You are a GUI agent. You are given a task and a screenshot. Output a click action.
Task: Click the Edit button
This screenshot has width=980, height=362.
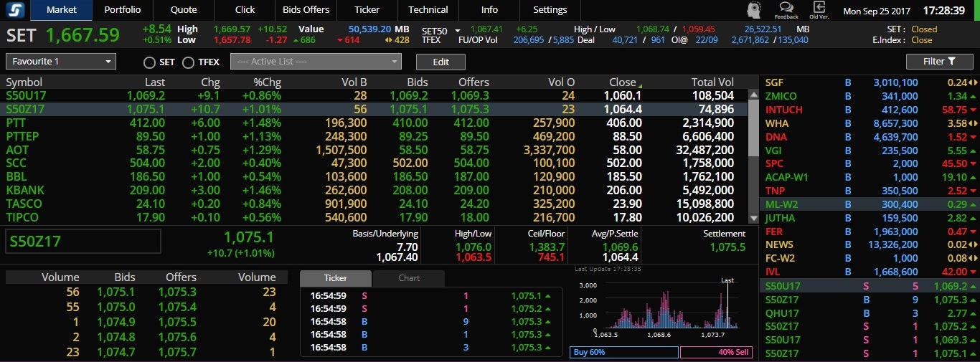pos(441,62)
